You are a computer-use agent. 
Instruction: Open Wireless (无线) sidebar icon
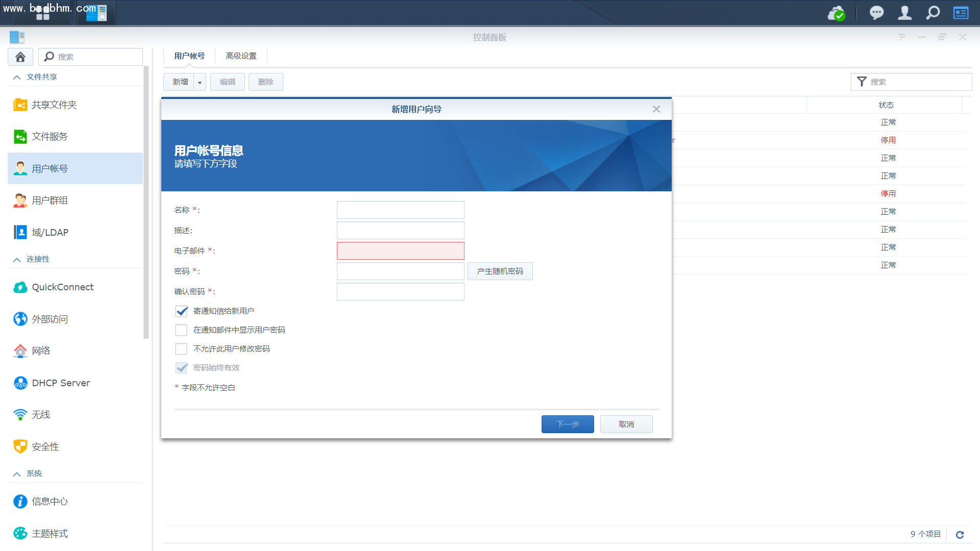(20, 414)
